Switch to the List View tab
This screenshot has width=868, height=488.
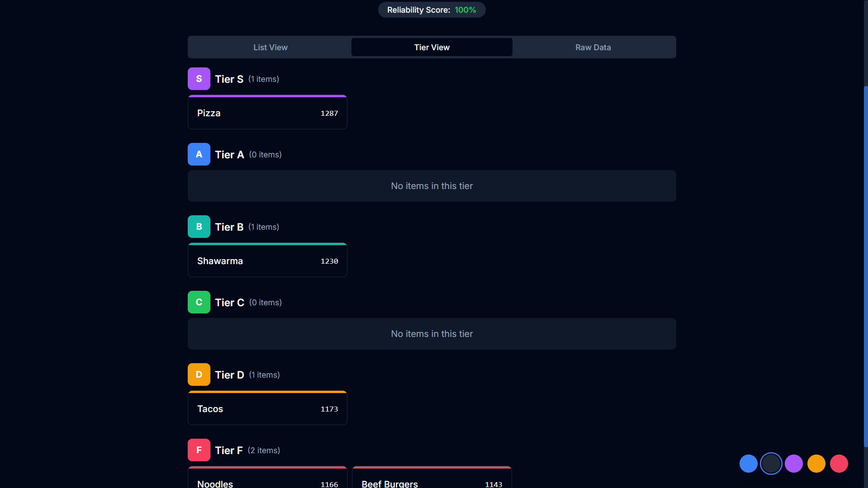pos(270,47)
